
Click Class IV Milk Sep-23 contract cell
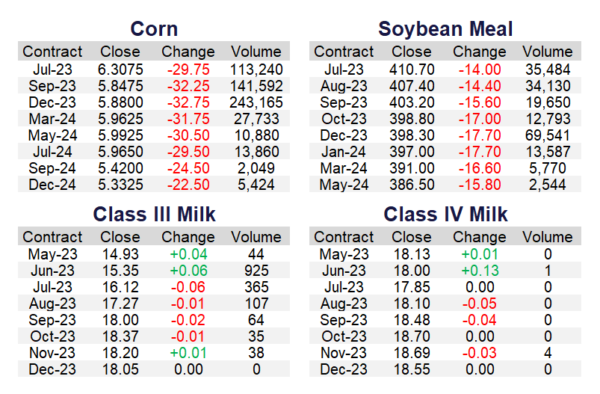(344, 320)
